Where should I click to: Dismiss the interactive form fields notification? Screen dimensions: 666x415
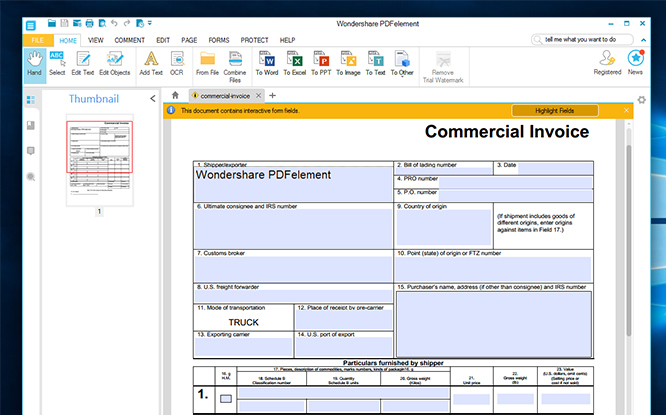pyautogui.click(x=626, y=110)
